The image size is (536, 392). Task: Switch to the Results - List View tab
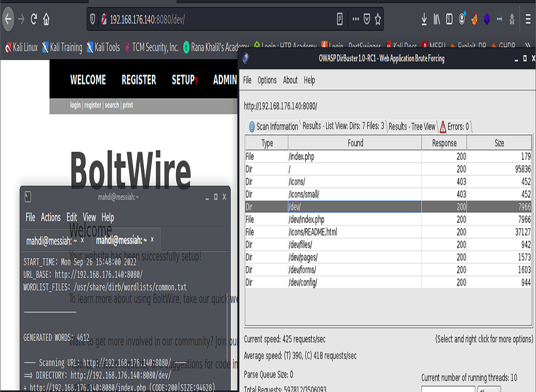coord(343,126)
